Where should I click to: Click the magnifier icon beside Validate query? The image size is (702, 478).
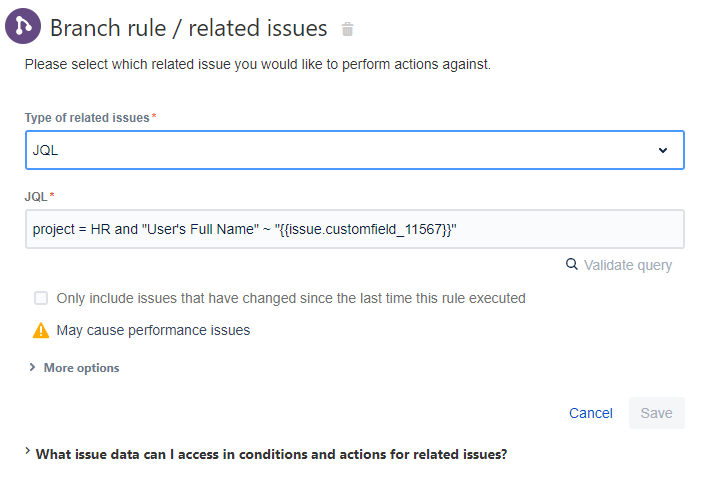571,264
